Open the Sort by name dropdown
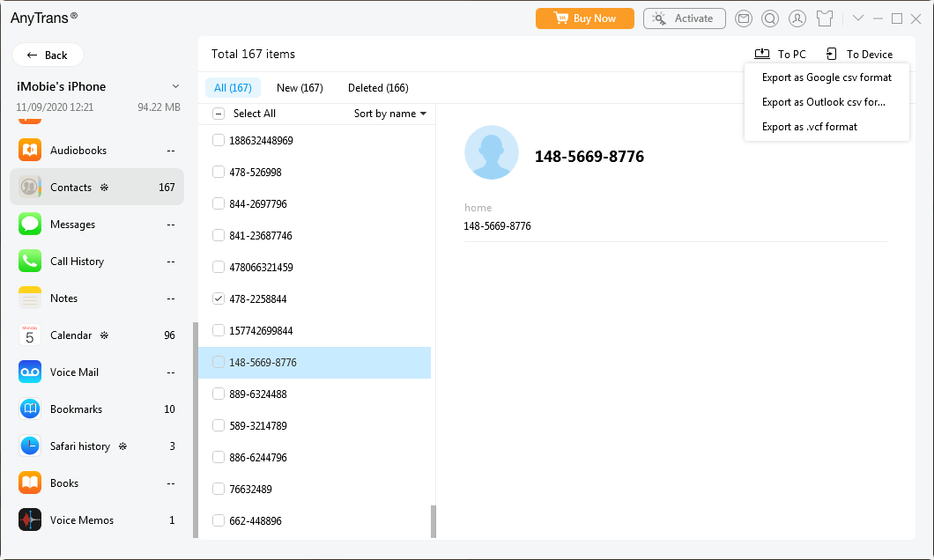This screenshot has height=560, width=934. pos(390,113)
